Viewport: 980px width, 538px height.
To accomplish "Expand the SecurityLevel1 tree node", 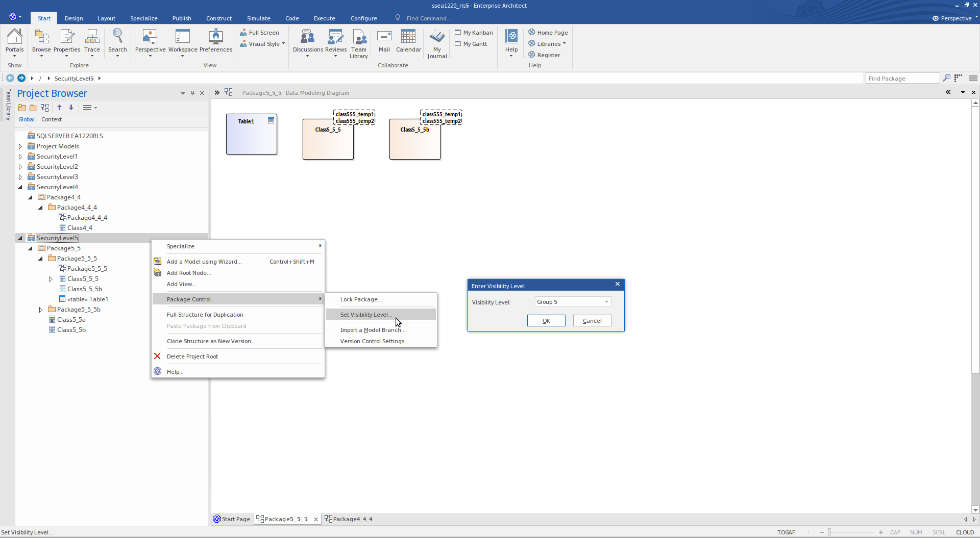I will (20, 157).
